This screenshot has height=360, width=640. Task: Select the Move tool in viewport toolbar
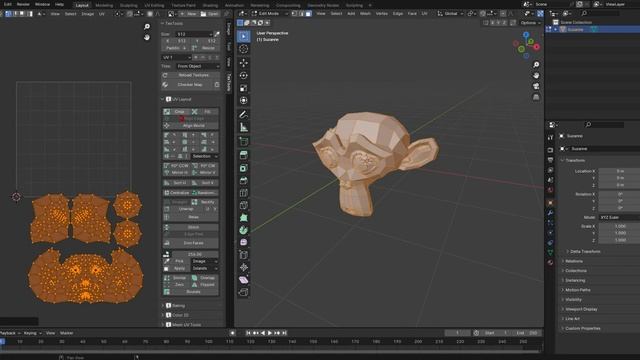(244, 63)
